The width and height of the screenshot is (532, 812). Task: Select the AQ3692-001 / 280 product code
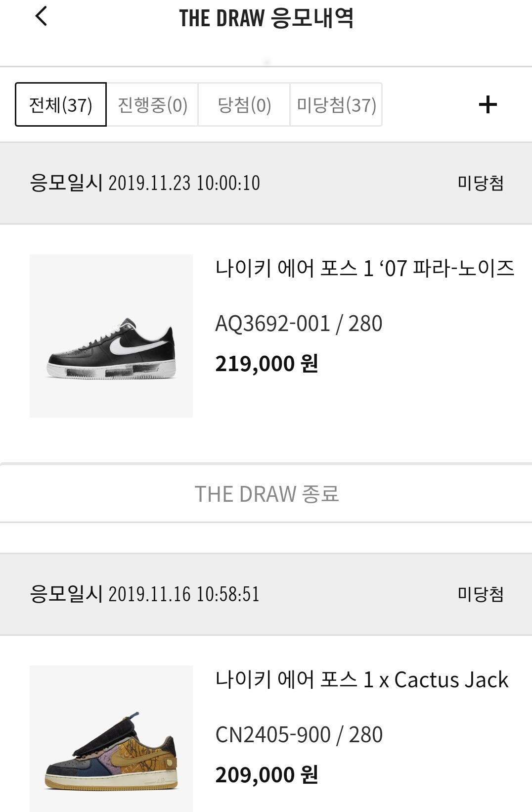(299, 324)
